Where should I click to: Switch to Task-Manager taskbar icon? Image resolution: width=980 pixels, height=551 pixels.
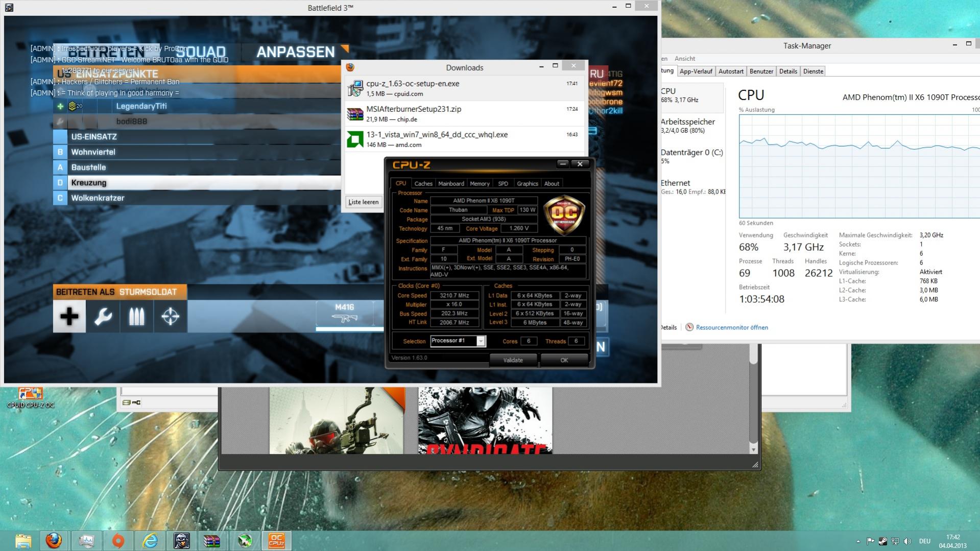87,540
